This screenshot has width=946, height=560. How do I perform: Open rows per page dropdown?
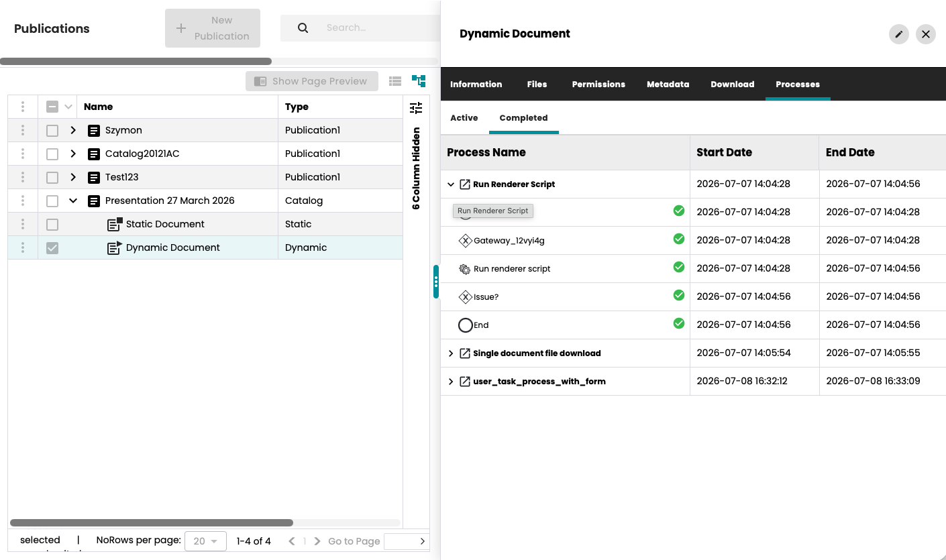coord(206,541)
